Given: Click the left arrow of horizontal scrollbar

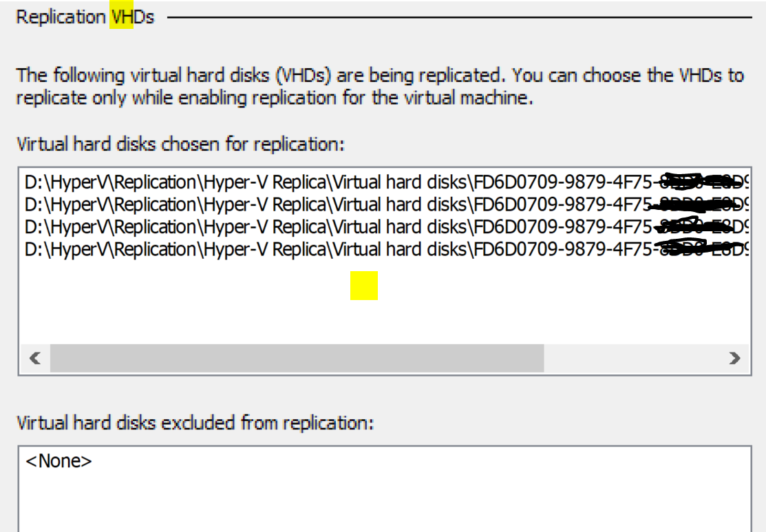Looking at the screenshot, I should point(34,358).
